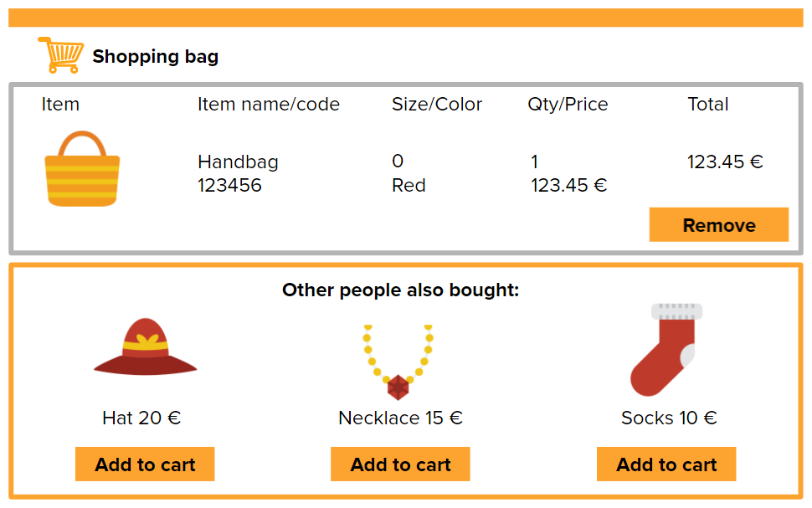Screen dimensions: 812x508
Task: Click the handbag quantity value 1
Action: tap(534, 161)
